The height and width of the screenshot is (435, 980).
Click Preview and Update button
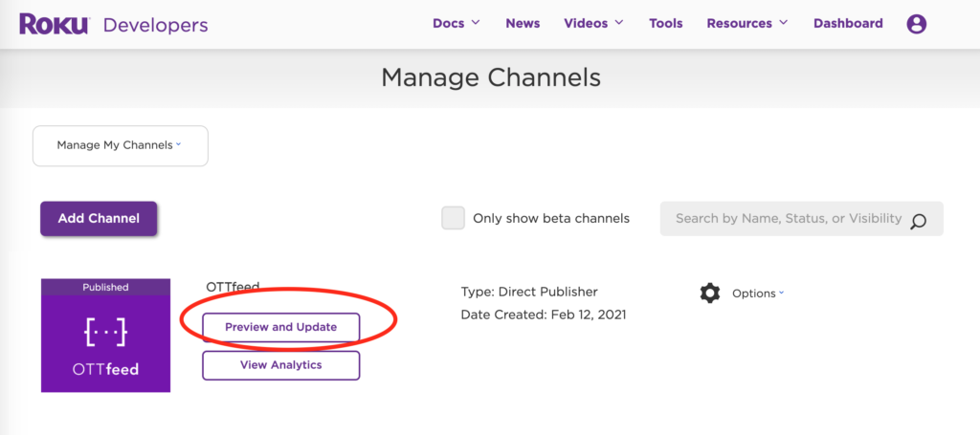(280, 327)
